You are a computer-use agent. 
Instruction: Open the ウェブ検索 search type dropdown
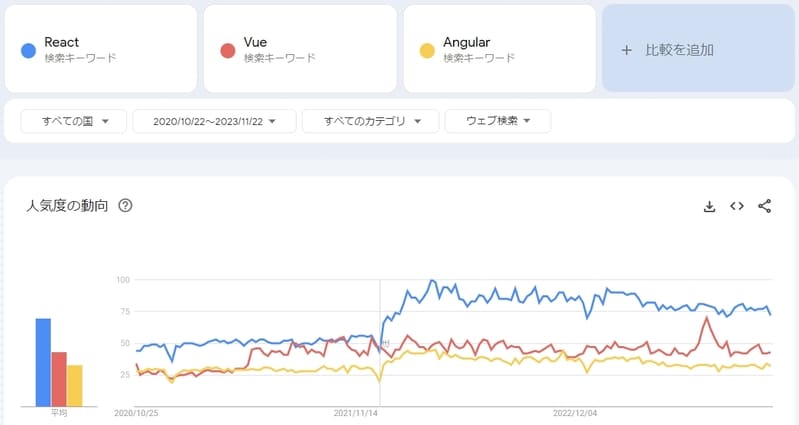coord(497,121)
